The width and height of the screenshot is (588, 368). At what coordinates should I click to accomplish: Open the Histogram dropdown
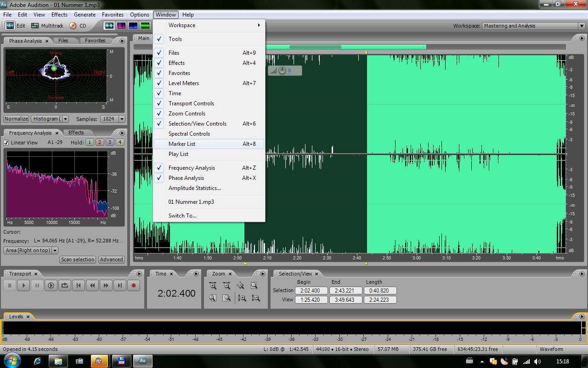(x=50, y=119)
